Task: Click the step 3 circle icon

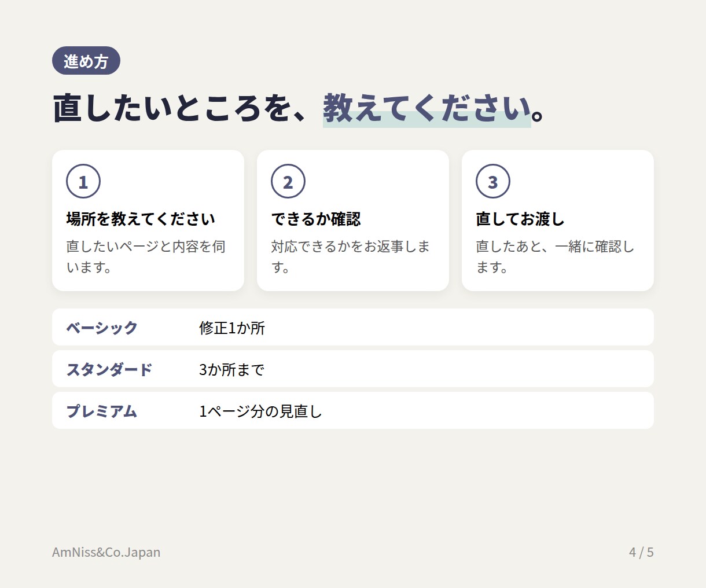Action: coord(493,181)
